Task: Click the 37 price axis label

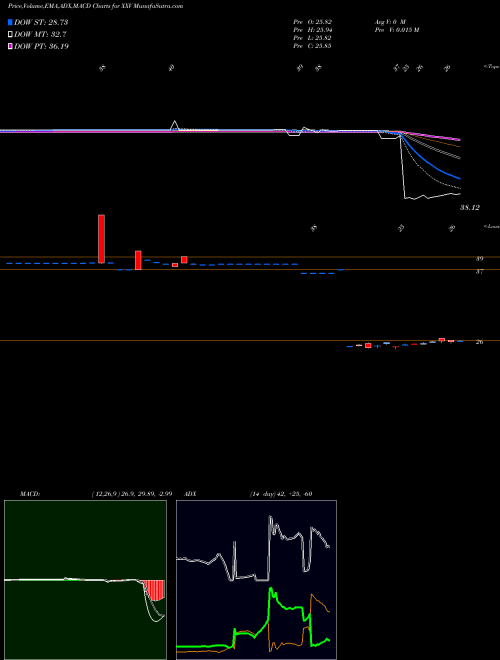Action: pyautogui.click(x=479, y=271)
